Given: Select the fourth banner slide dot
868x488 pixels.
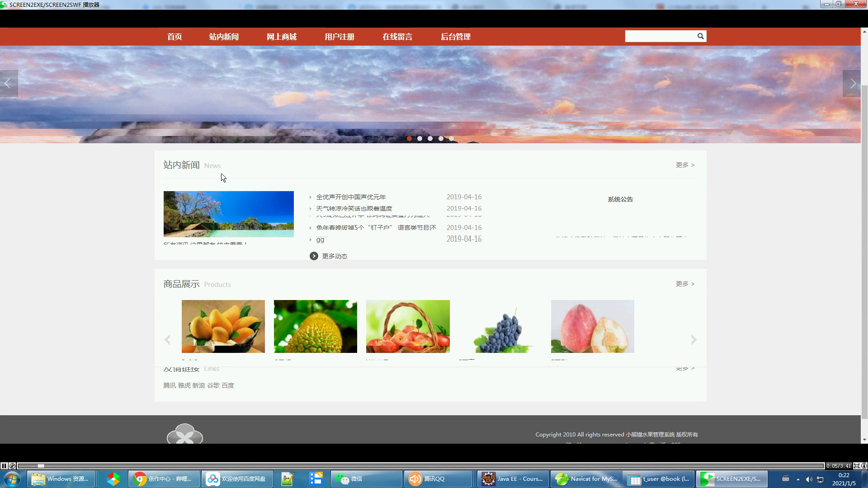Looking at the screenshot, I should coord(441,139).
